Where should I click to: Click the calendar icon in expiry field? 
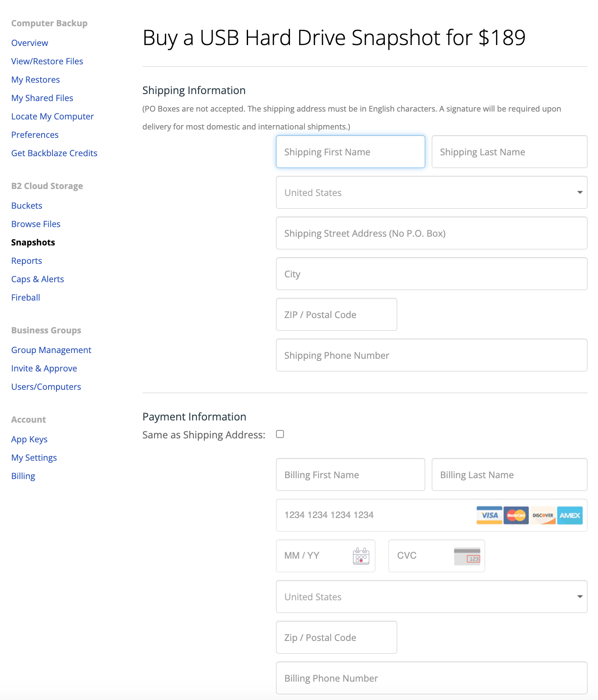pyautogui.click(x=361, y=556)
